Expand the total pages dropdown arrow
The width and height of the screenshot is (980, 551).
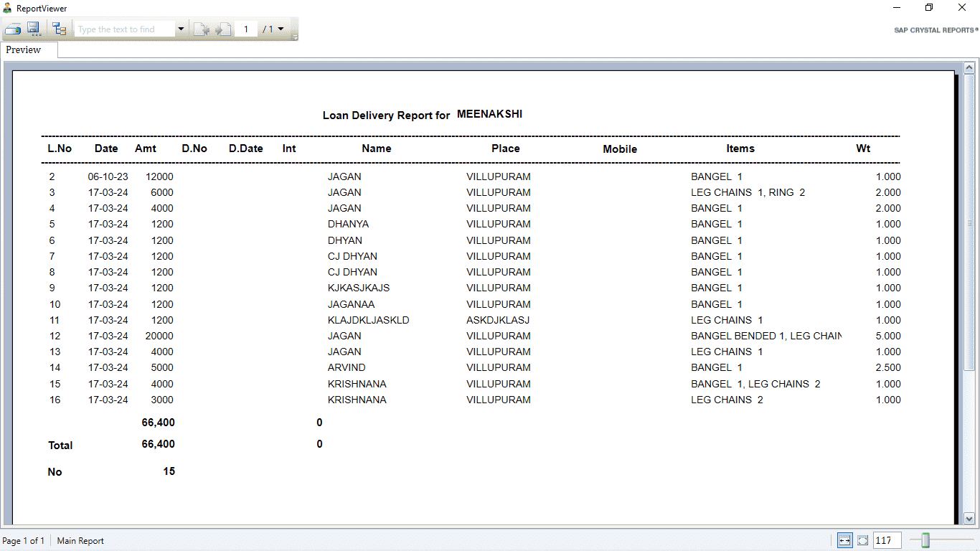[280, 29]
